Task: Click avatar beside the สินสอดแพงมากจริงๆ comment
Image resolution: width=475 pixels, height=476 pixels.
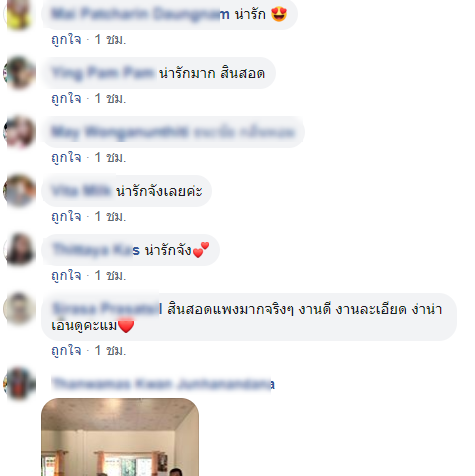Action: (19, 309)
